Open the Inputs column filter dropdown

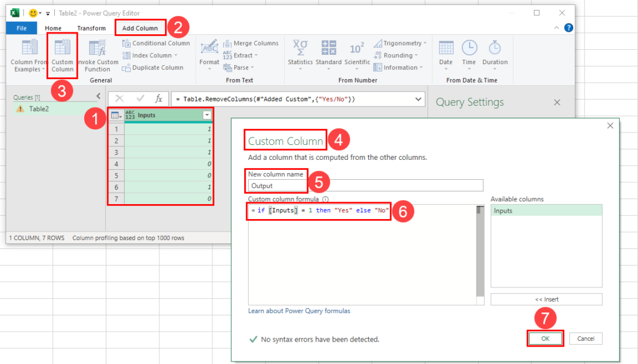point(207,115)
